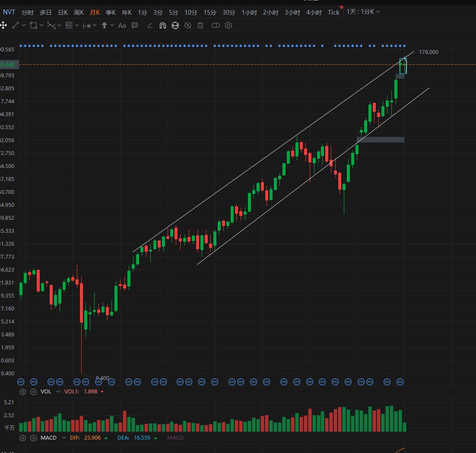Open VOL indicator settings gear

[23, 392]
